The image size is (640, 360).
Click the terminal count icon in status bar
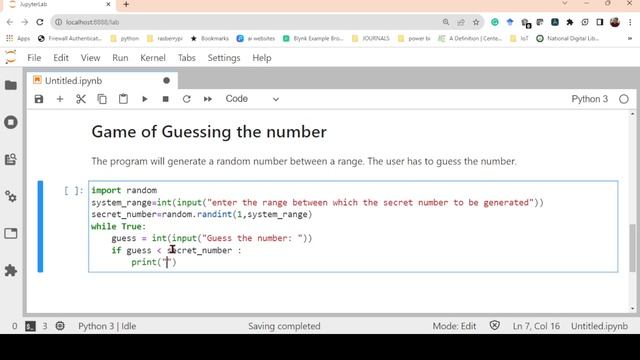point(31,326)
